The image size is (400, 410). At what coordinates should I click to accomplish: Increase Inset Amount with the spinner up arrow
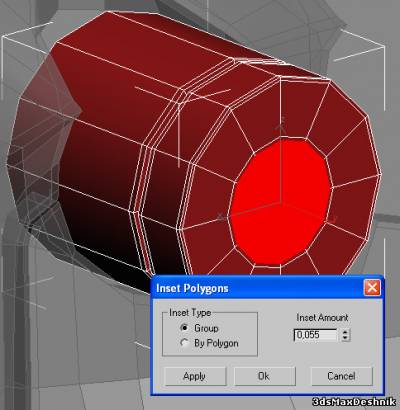pos(346,332)
